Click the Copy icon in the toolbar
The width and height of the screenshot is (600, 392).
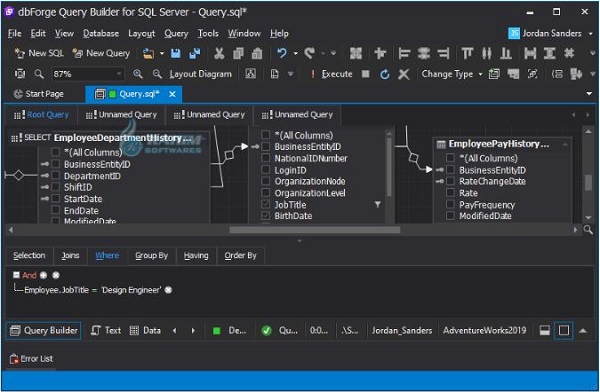(x=238, y=53)
